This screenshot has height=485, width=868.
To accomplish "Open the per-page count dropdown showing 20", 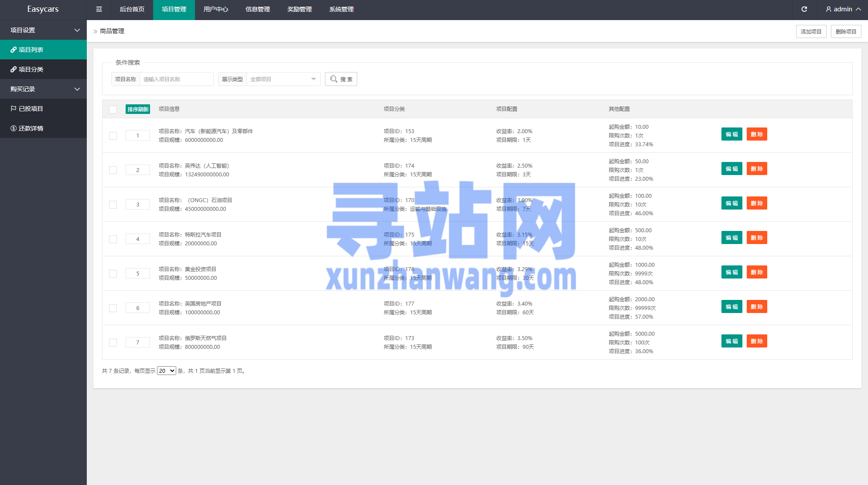I will [x=166, y=371].
